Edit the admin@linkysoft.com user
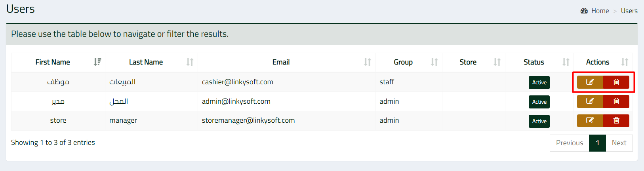 click(x=590, y=101)
